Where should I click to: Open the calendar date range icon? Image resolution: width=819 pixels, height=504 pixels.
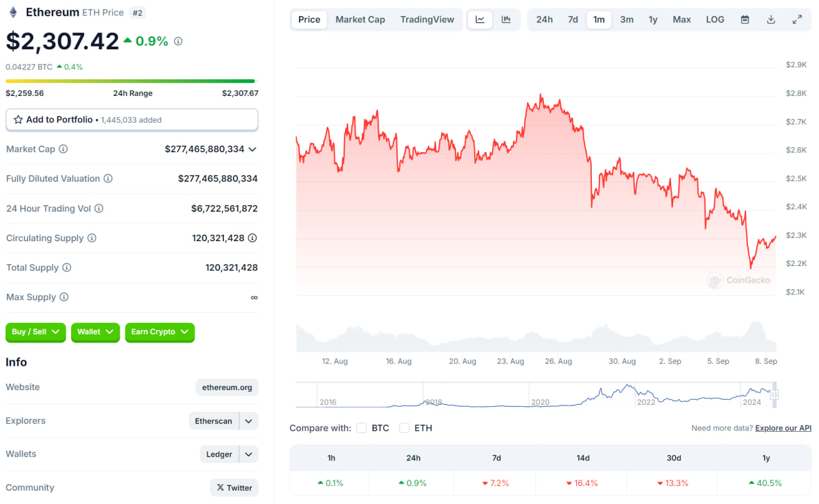(x=745, y=19)
